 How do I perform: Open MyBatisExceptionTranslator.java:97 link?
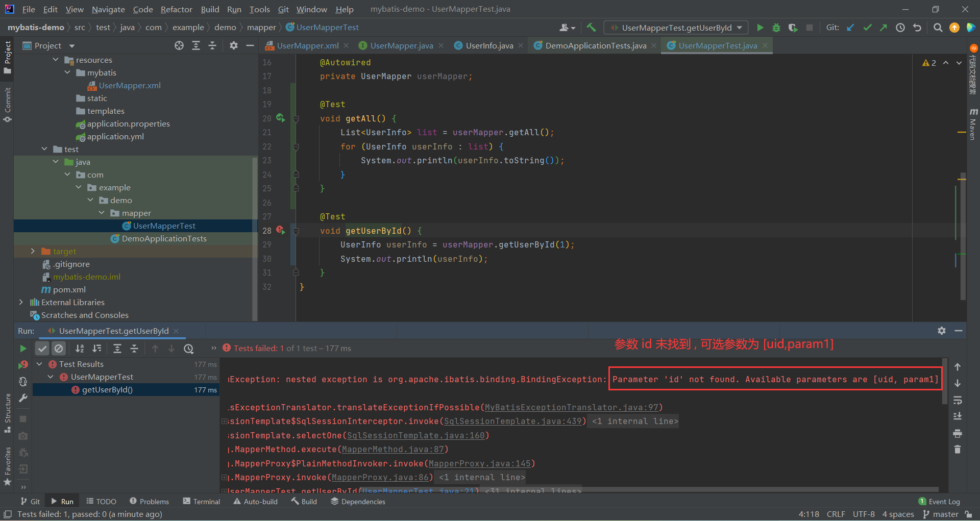tap(572, 407)
